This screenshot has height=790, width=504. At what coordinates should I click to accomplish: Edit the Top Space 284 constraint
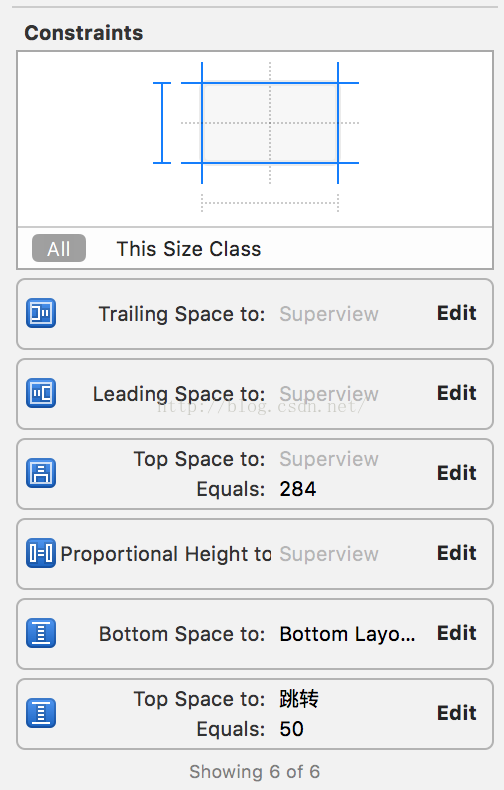(x=456, y=473)
